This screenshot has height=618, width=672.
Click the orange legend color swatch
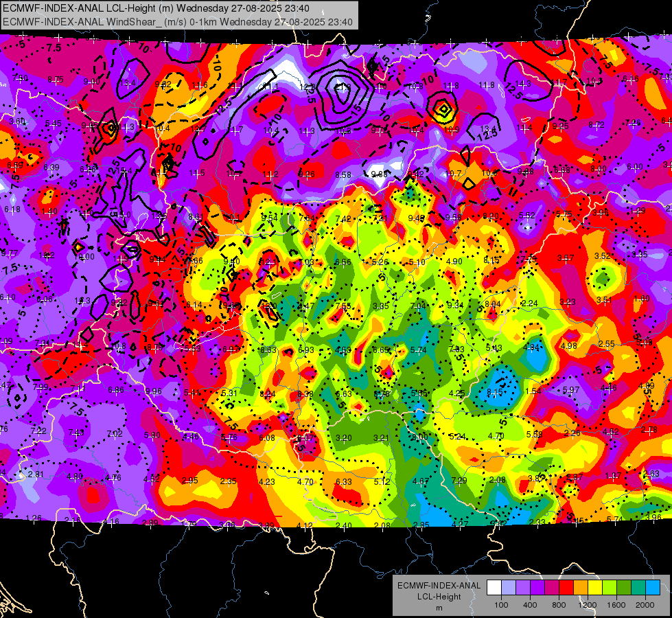tap(580, 588)
